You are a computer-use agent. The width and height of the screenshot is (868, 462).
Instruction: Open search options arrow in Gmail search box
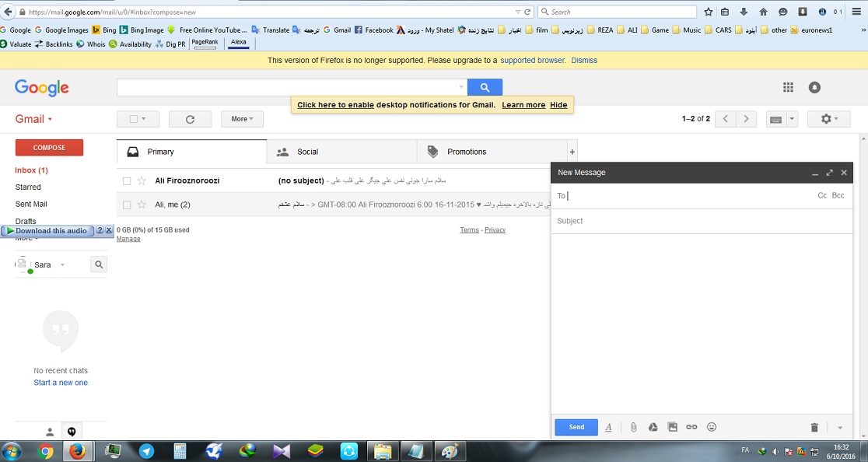[461, 87]
